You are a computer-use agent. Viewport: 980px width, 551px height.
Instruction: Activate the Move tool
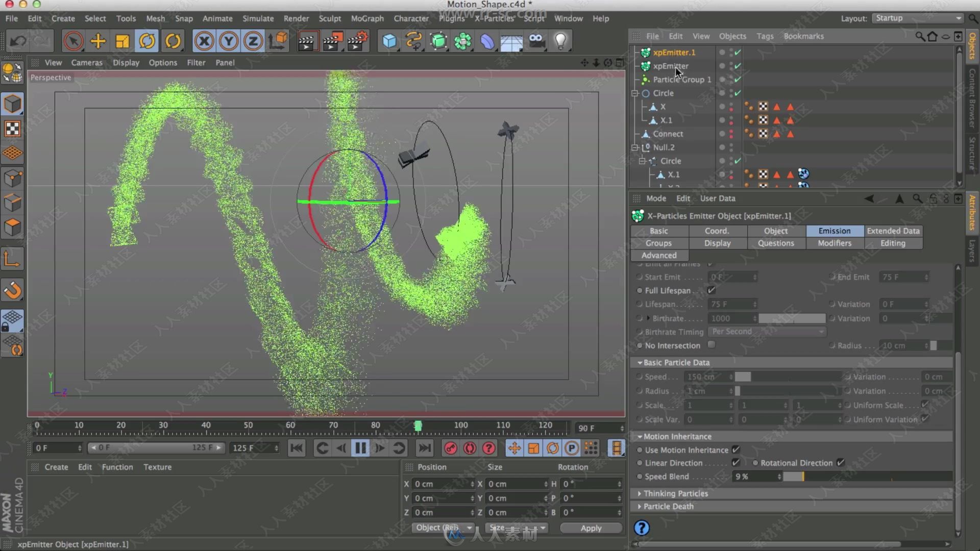click(x=98, y=41)
